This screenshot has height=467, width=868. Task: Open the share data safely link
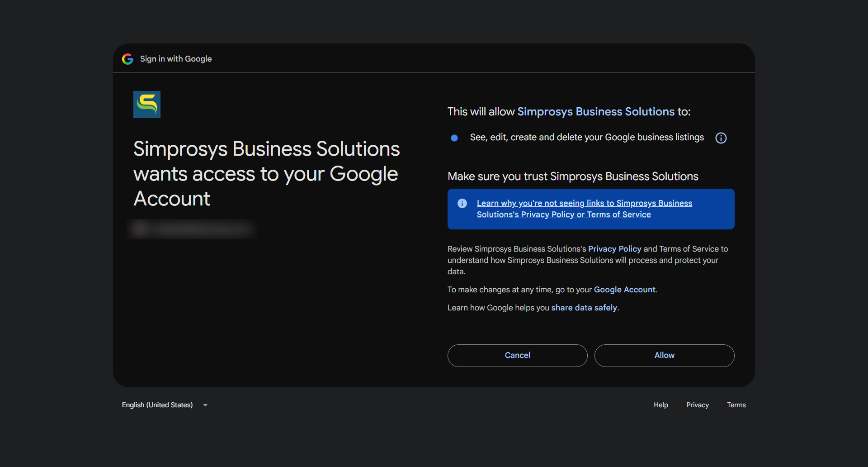pyautogui.click(x=584, y=308)
